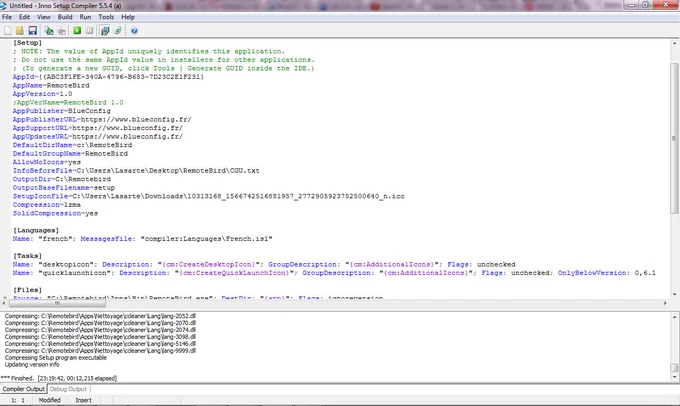
Task: Compile the script using the Compile toolbar icon
Action: tap(49, 30)
